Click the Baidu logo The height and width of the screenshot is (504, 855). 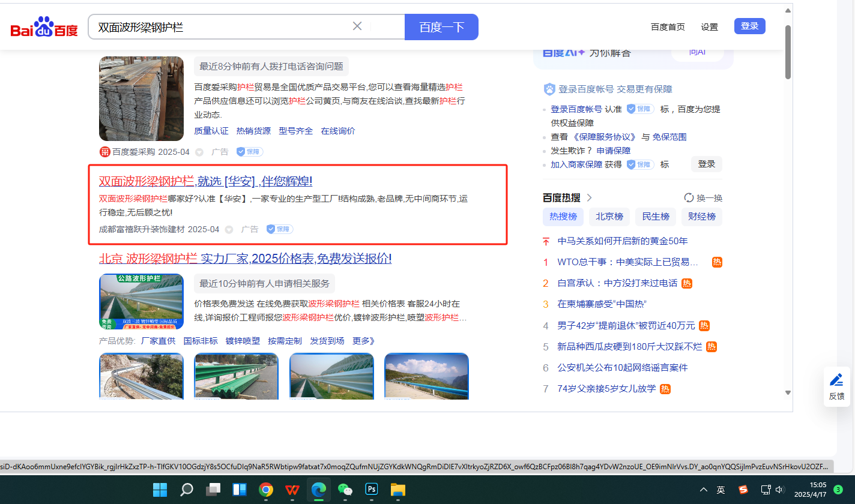click(44, 28)
